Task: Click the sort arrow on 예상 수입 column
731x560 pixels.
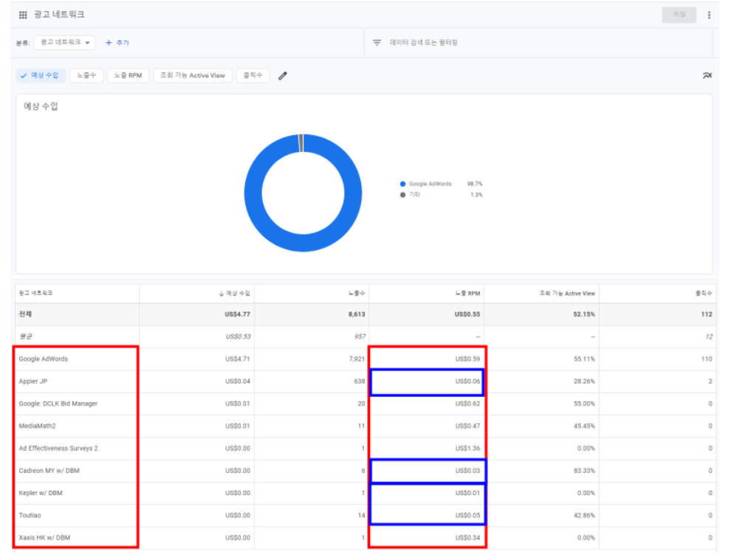Action: 222,294
